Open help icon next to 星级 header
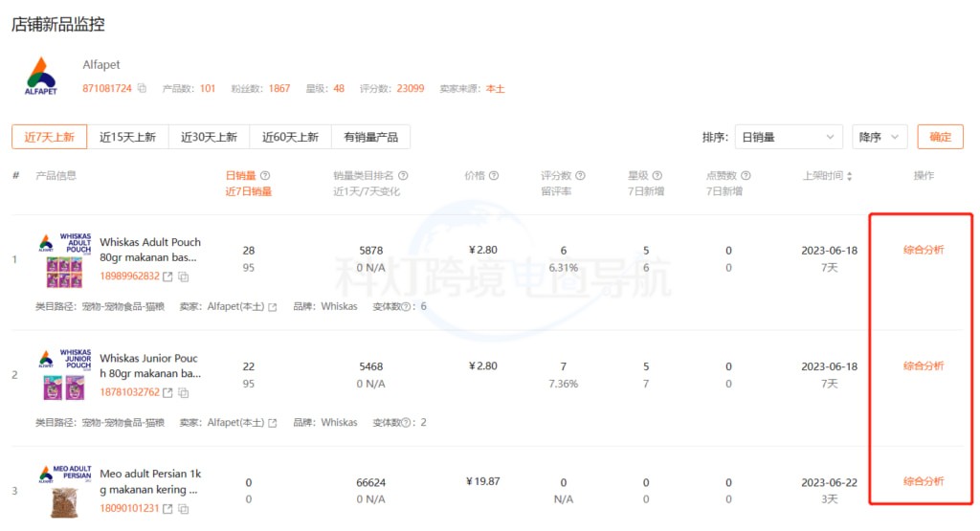Screen dimensions: 980x531 click(x=657, y=175)
